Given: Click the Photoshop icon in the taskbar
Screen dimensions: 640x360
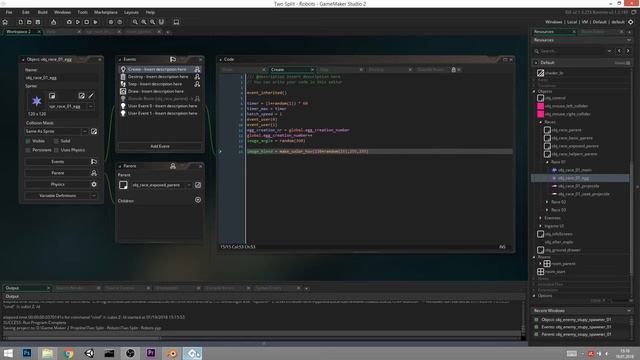Looking at the screenshot, I should (27, 353).
